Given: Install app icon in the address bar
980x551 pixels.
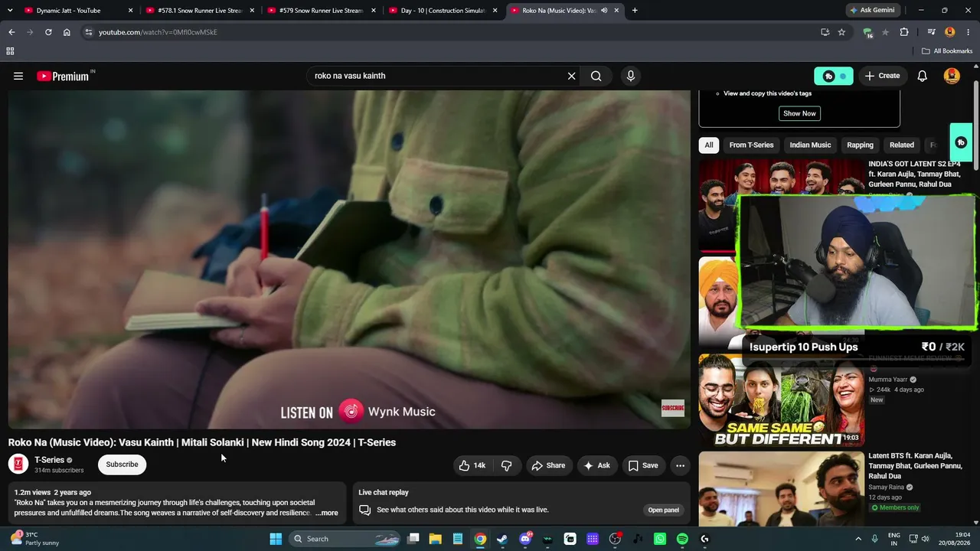Looking at the screenshot, I should (825, 32).
